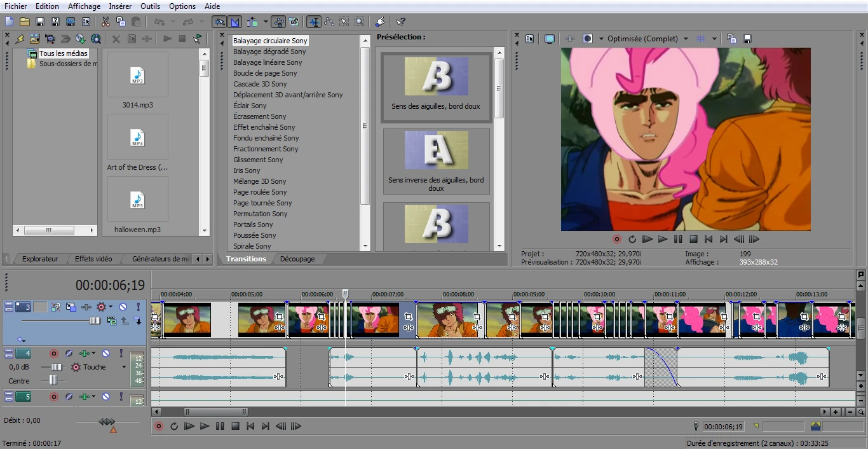
Task: Copy the preview snapshot to the clipboard
Action: pyautogui.click(x=731, y=39)
